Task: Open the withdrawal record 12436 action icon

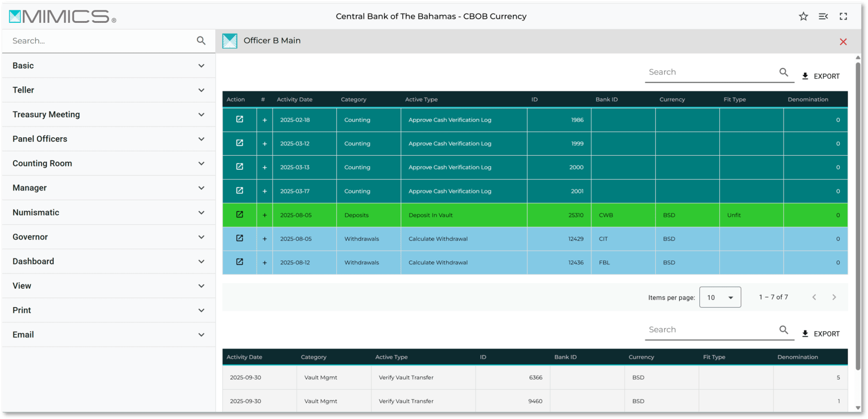Action: click(240, 262)
